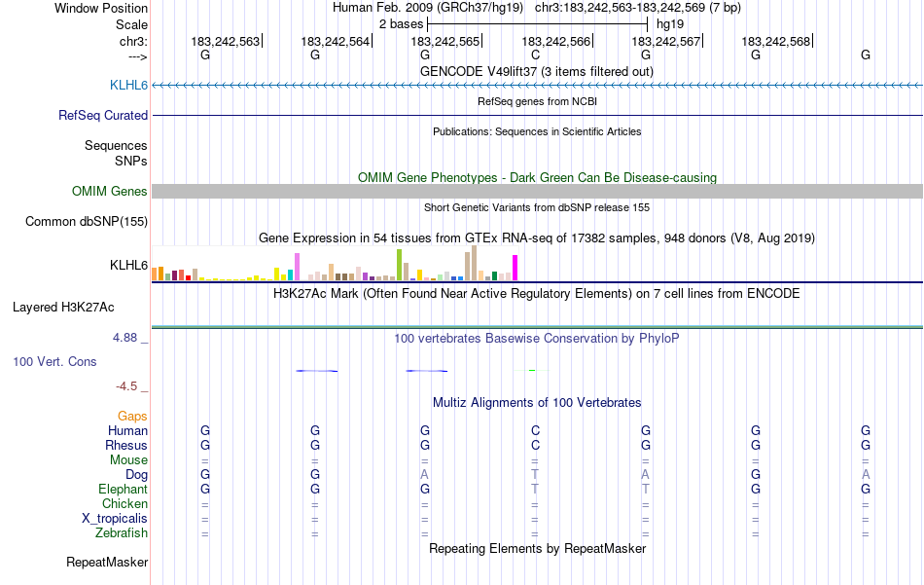Click the tall magenta GTEx expression bar

[515, 268]
